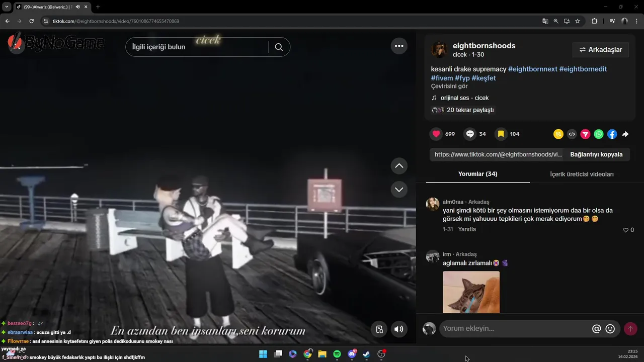644x362 pixels.
Task: Select the '(99+)Alwariz' TikTok tab
Action: [x=52, y=7]
